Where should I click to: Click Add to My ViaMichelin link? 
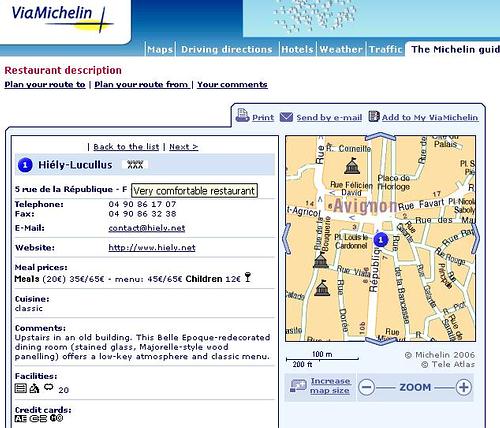click(x=430, y=117)
